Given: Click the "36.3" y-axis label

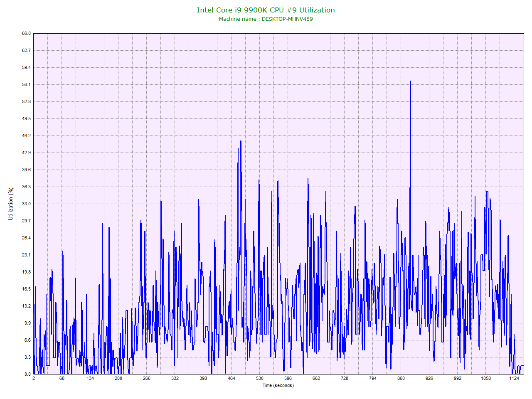Looking at the screenshot, I should [x=27, y=187].
